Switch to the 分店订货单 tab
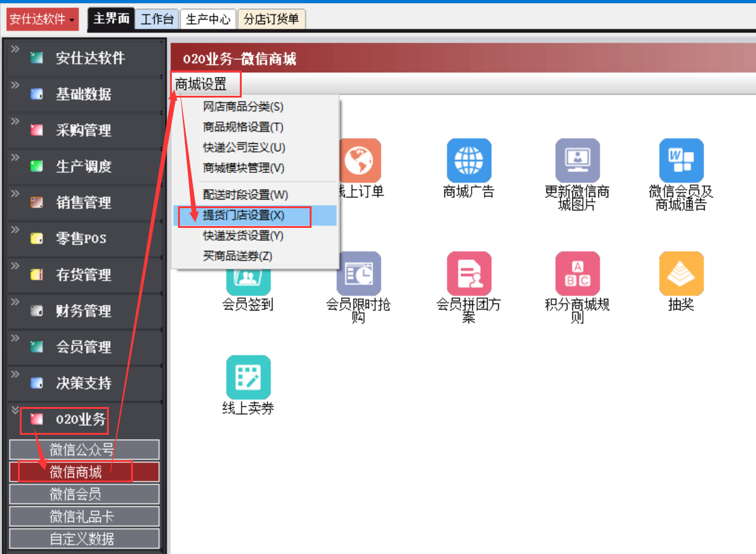The image size is (756, 554). click(x=271, y=20)
